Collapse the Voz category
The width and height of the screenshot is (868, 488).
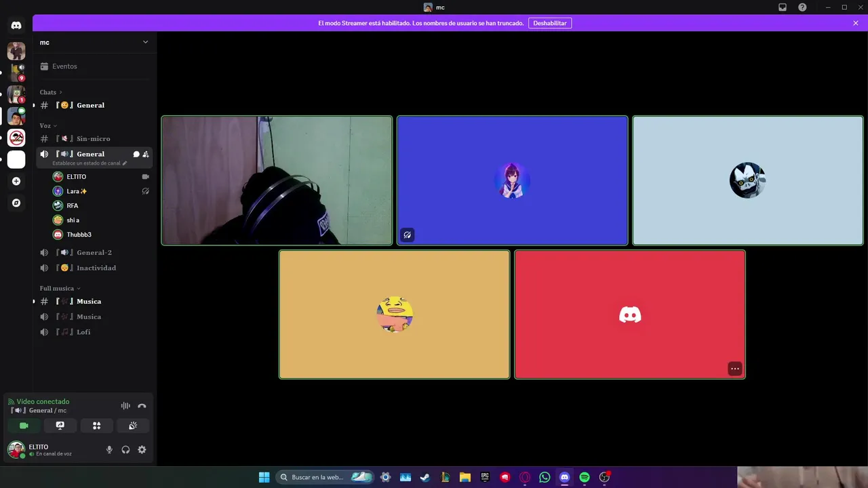click(48, 125)
